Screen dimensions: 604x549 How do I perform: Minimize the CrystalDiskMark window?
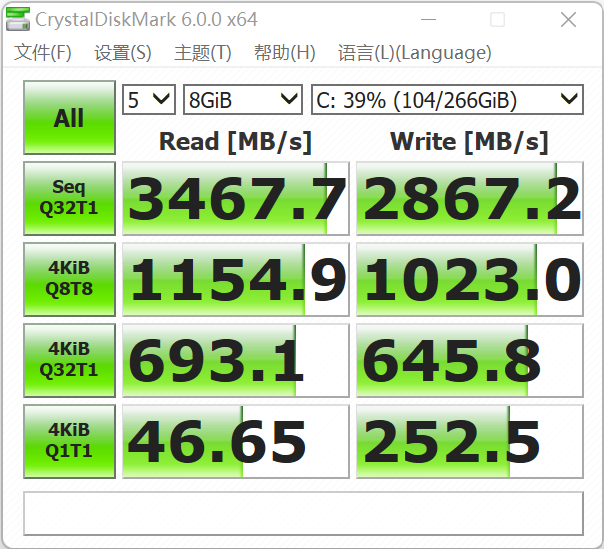tap(428, 19)
